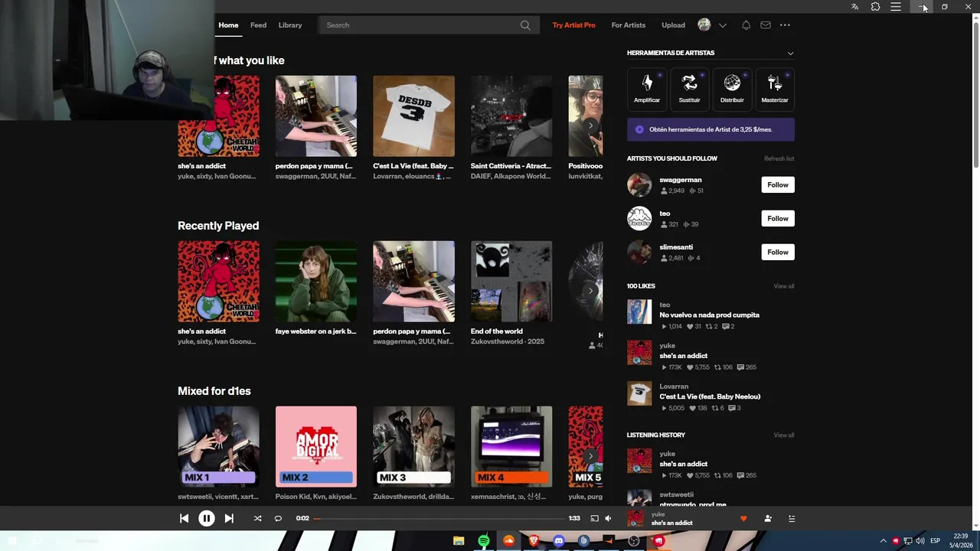Follow teo

(778, 218)
